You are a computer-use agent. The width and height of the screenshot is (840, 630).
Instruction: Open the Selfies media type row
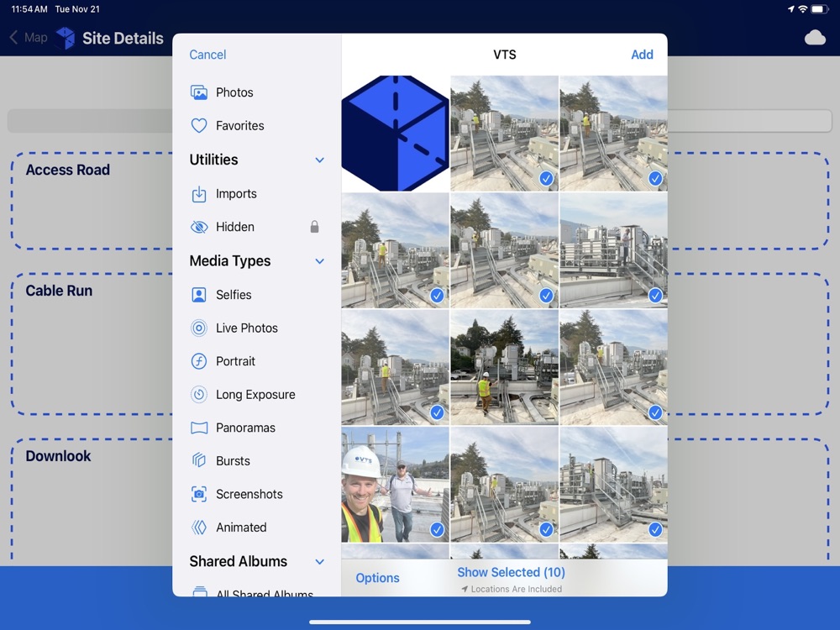(x=256, y=295)
